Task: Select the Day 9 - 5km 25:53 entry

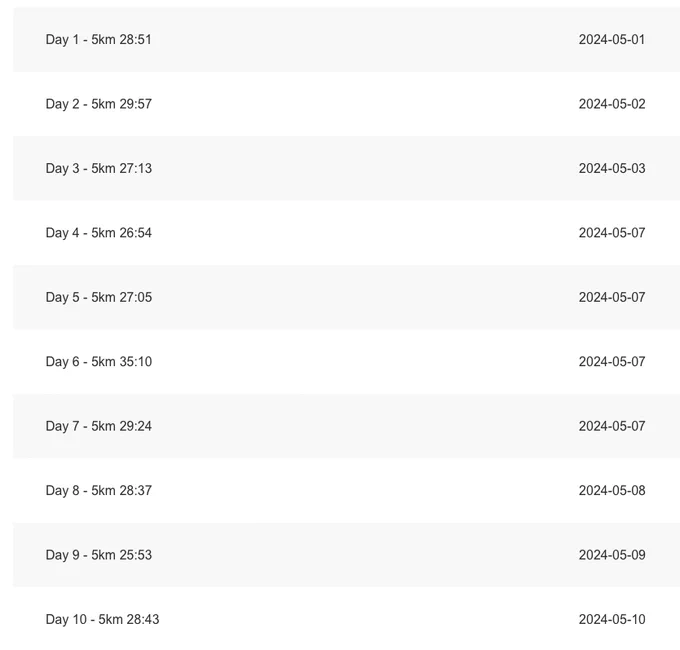Action: click(x=347, y=555)
